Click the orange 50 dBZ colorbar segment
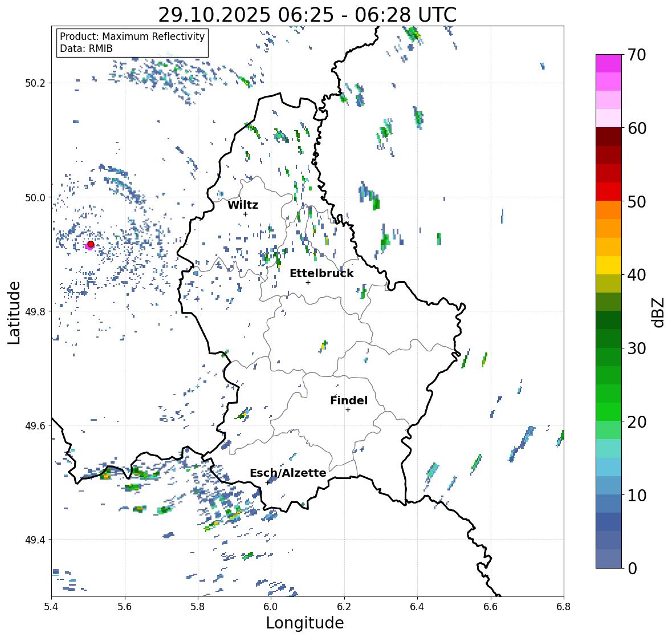 (x=609, y=210)
